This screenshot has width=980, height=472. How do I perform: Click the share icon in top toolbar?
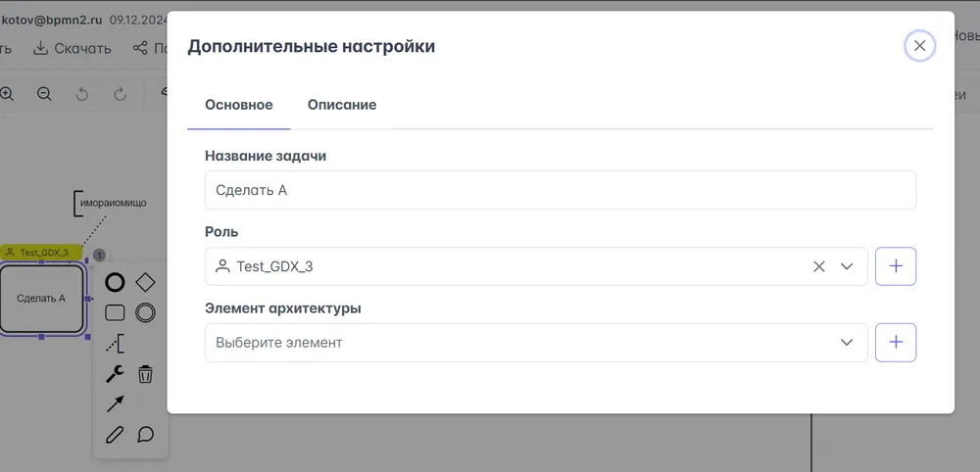140,48
